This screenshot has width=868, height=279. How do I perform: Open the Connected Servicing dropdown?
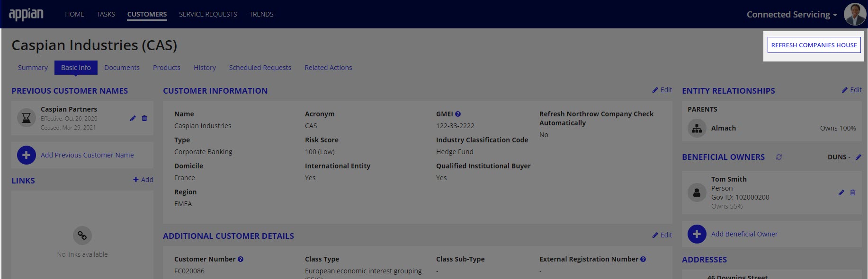pos(791,15)
